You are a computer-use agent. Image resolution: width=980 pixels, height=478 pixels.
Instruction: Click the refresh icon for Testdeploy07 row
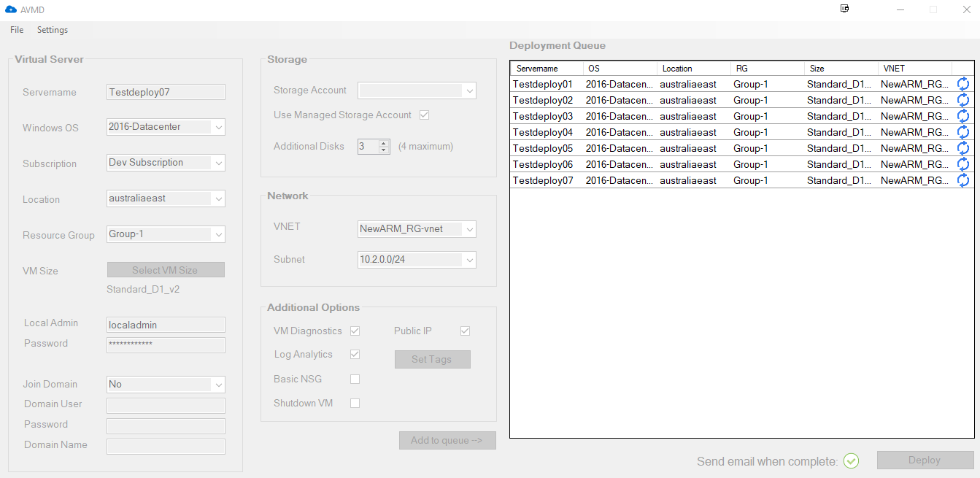[963, 180]
